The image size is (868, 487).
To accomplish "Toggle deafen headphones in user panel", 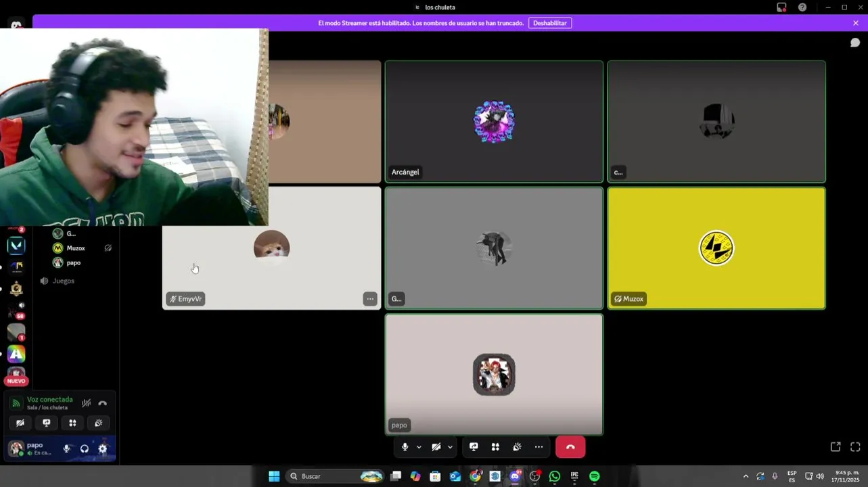I will click(85, 448).
